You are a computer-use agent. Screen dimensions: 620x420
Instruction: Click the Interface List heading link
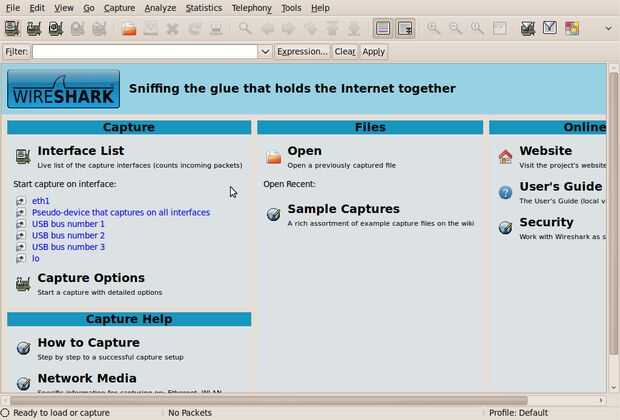coord(81,151)
